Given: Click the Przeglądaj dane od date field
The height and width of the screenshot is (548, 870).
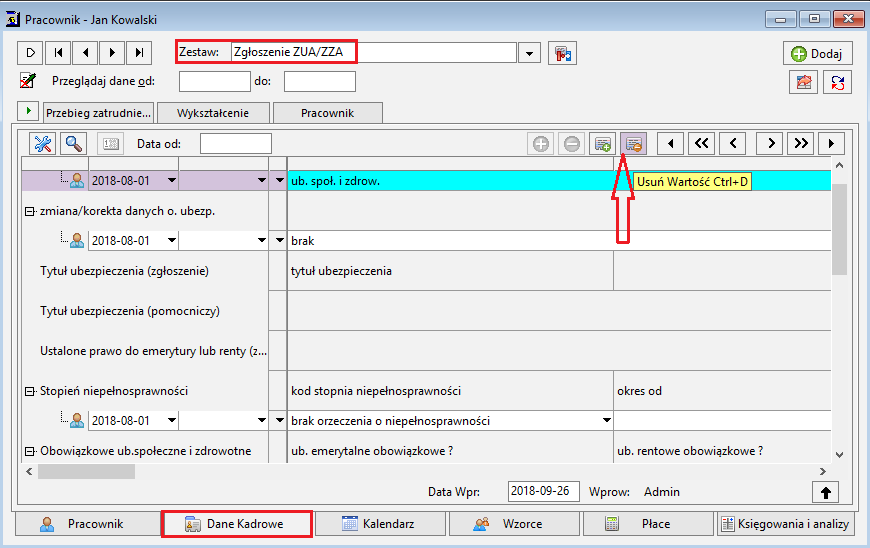Looking at the screenshot, I should (215, 82).
